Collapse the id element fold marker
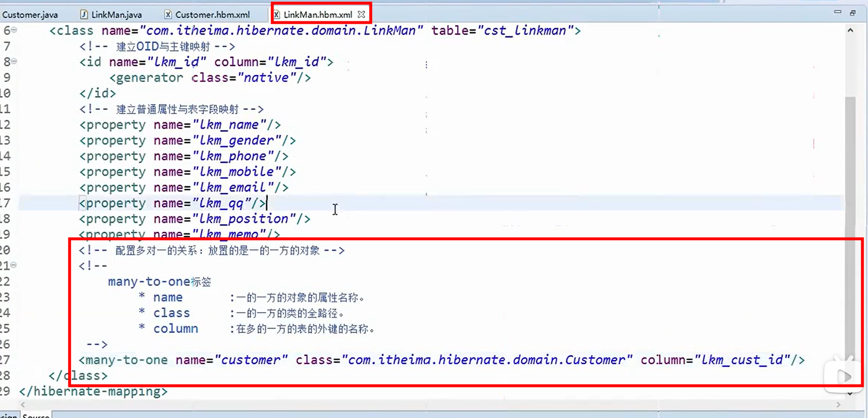Image resolution: width=868 pixels, height=418 pixels. click(14, 61)
